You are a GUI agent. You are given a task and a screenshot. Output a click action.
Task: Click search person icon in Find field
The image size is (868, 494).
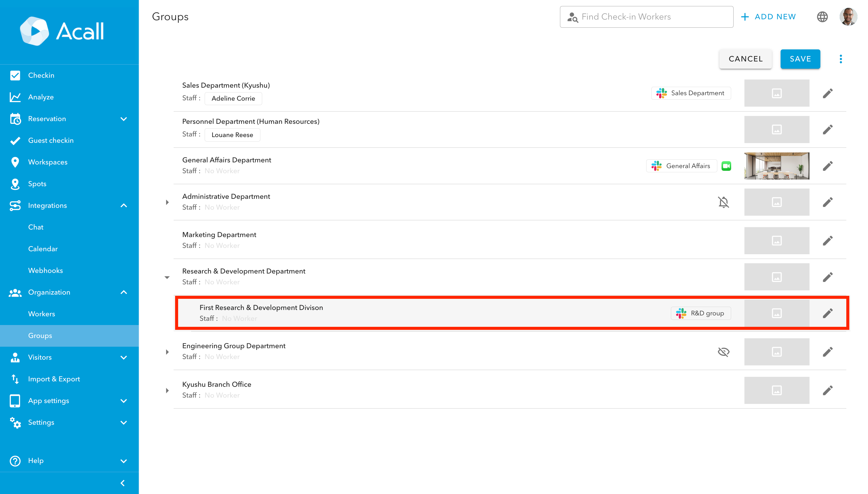pyautogui.click(x=572, y=17)
